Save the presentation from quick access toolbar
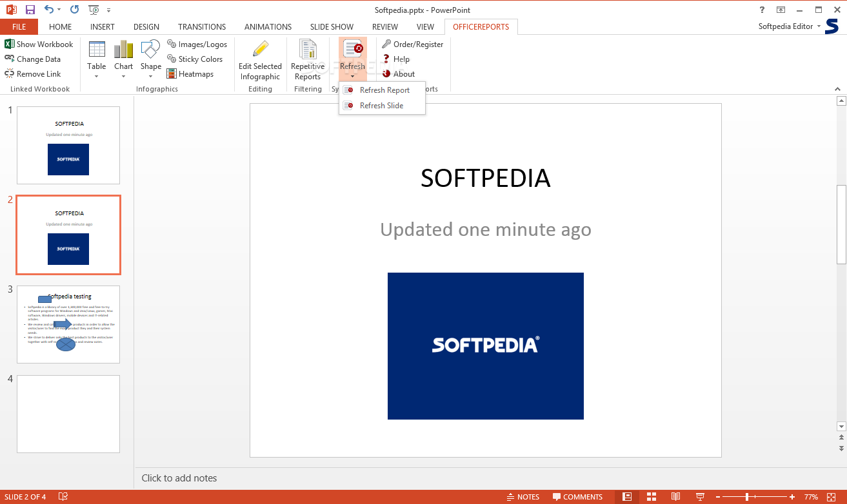The width and height of the screenshot is (847, 504). [30, 10]
